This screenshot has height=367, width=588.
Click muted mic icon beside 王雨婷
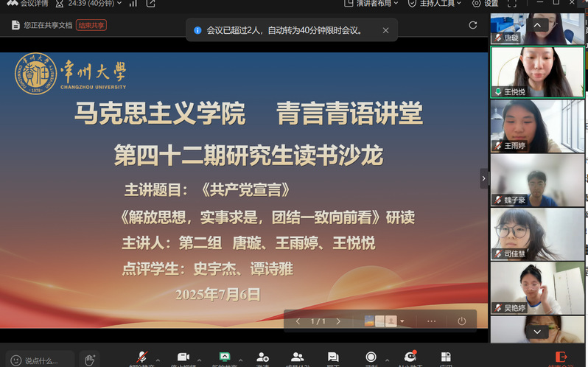click(497, 146)
